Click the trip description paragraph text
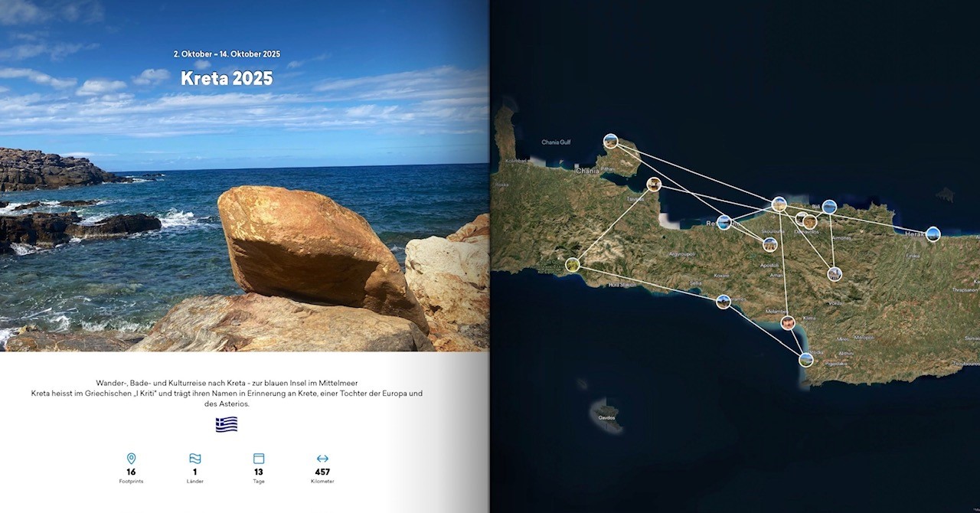The height and width of the screenshot is (513, 980). pos(227,393)
